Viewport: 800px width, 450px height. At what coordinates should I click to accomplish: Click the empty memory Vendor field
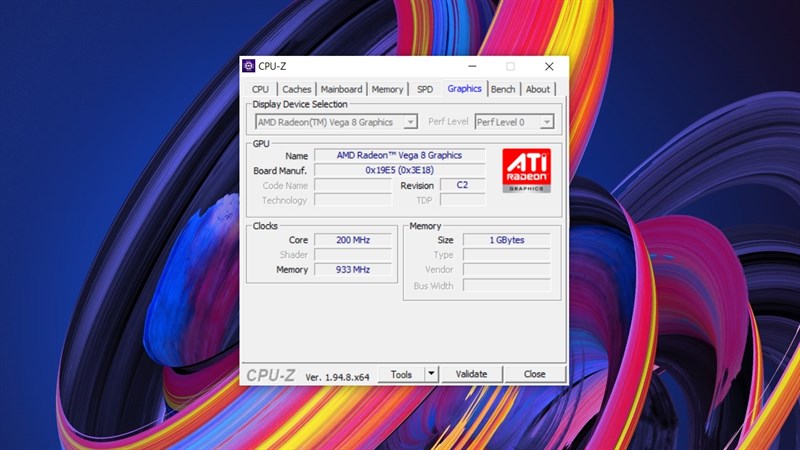click(507, 269)
